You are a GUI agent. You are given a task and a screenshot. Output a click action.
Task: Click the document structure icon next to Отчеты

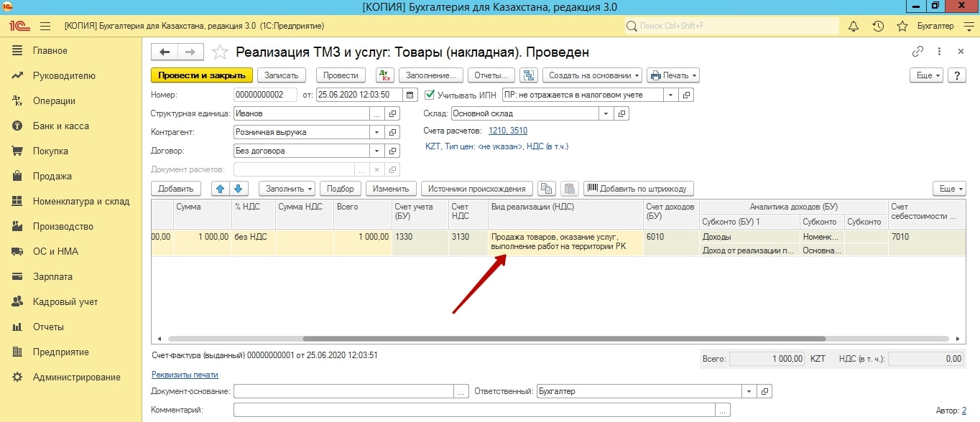click(x=529, y=75)
